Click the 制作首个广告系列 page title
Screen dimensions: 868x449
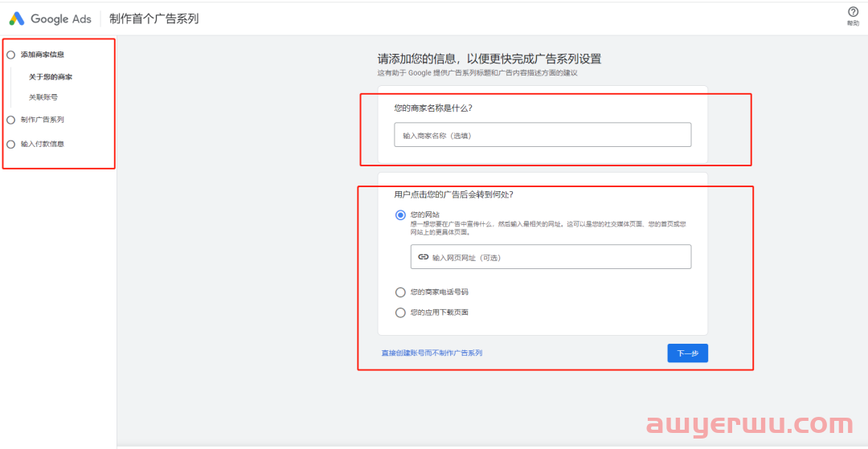(154, 18)
